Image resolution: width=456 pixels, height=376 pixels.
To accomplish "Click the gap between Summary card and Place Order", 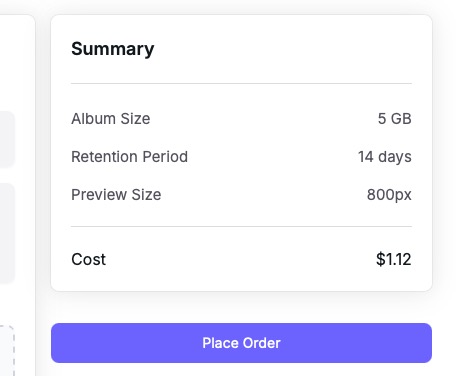I will coord(241,307).
